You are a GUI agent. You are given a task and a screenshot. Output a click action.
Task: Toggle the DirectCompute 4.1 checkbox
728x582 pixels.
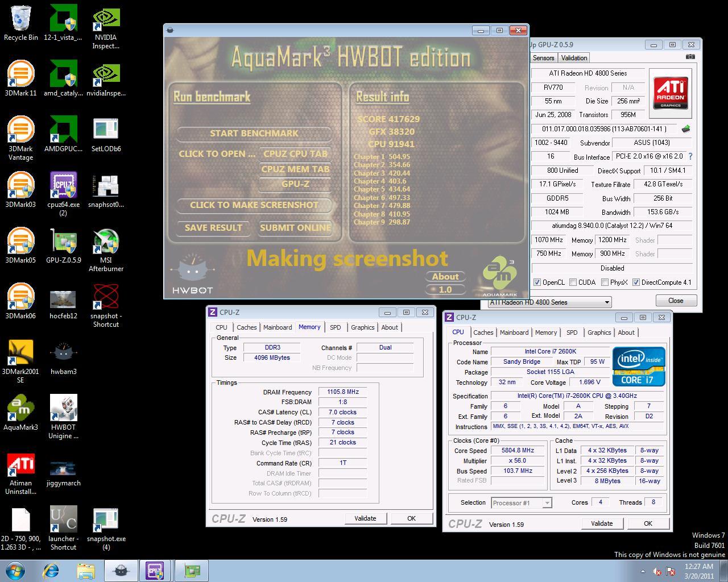(x=636, y=282)
